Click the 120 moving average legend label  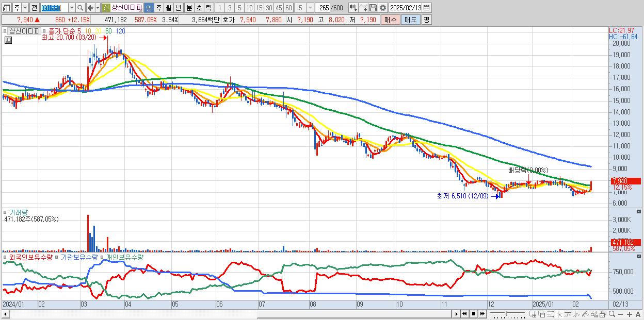click(120, 31)
